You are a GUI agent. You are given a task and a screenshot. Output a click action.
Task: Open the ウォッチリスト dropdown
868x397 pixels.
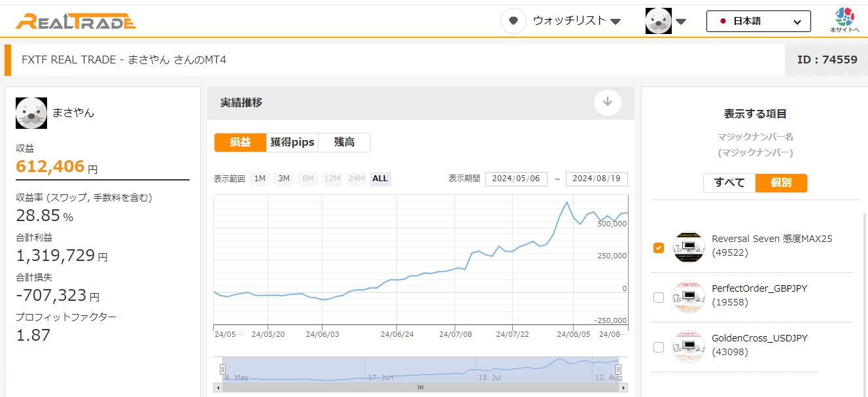(x=576, y=21)
